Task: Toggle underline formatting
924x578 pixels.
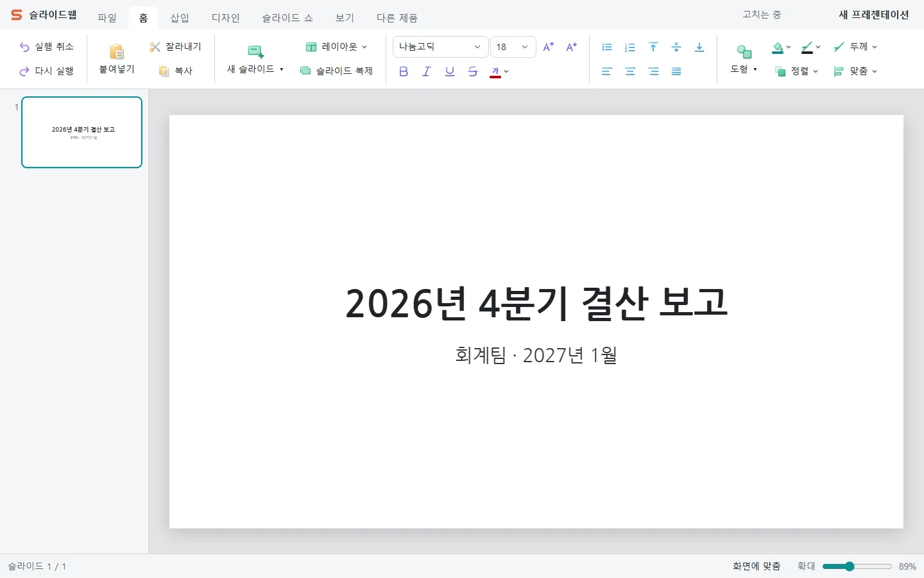Action: (450, 71)
